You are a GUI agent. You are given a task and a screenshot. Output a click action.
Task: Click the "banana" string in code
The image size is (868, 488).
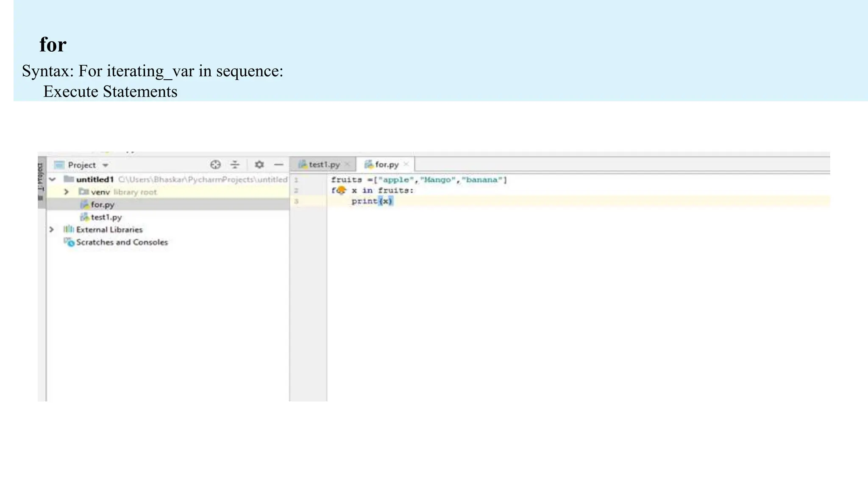[482, 180]
